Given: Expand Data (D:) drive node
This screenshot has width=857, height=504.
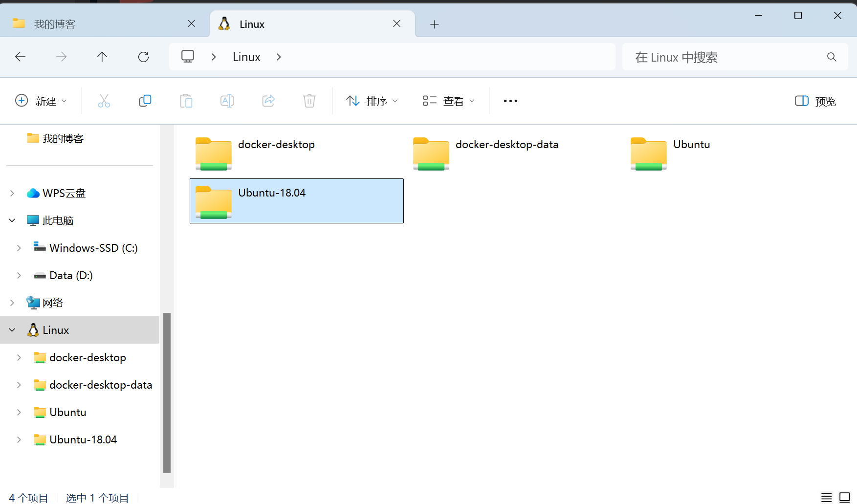Looking at the screenshot, I should 19,276.
